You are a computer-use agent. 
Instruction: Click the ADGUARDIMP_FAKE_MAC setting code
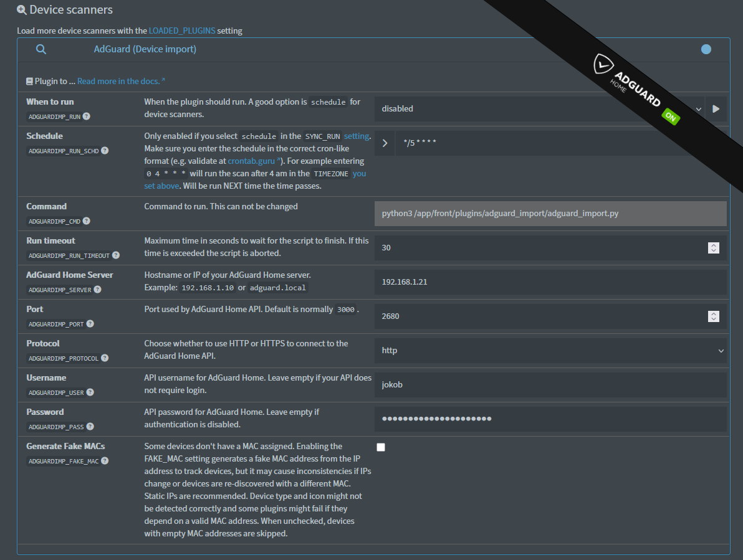point(64,461)
